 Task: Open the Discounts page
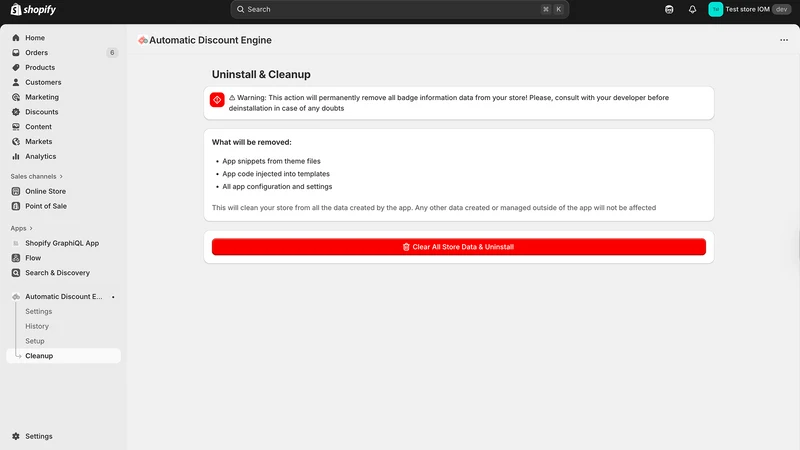41,112
